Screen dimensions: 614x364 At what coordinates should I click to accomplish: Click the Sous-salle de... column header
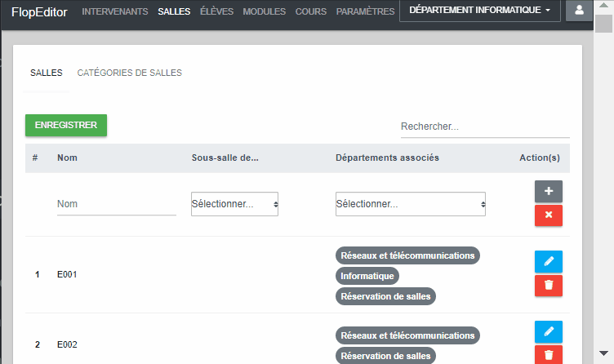(225, 158)
